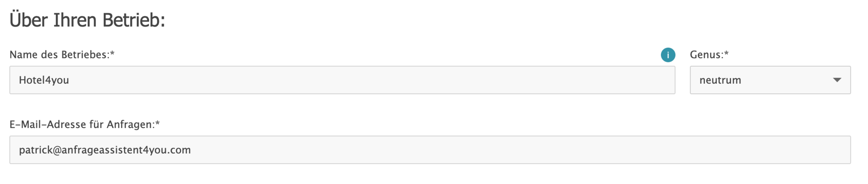Show help for the business name field

[x=668, y=55]
